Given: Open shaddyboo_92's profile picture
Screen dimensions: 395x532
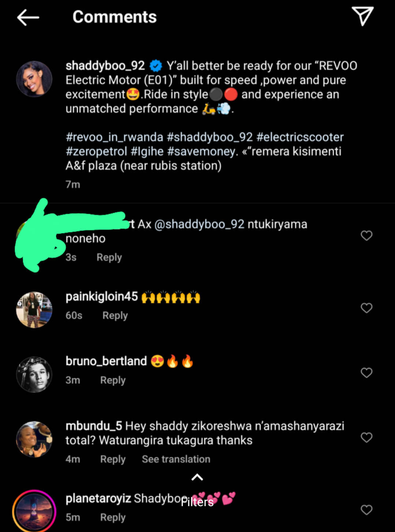Looking at the screenshot, I should [x=34, y=79].
